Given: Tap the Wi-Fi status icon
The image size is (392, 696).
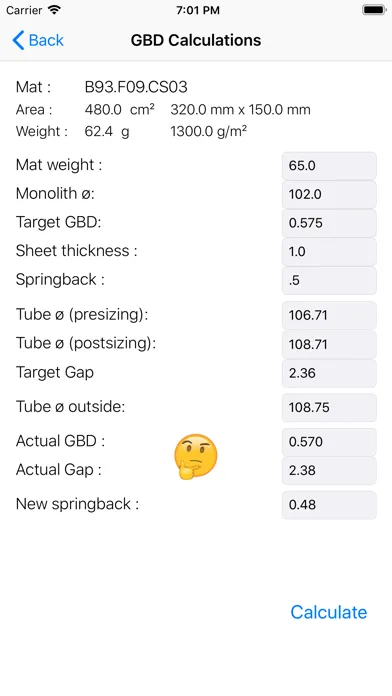Looking at the screenshot, I should point(54,10).
